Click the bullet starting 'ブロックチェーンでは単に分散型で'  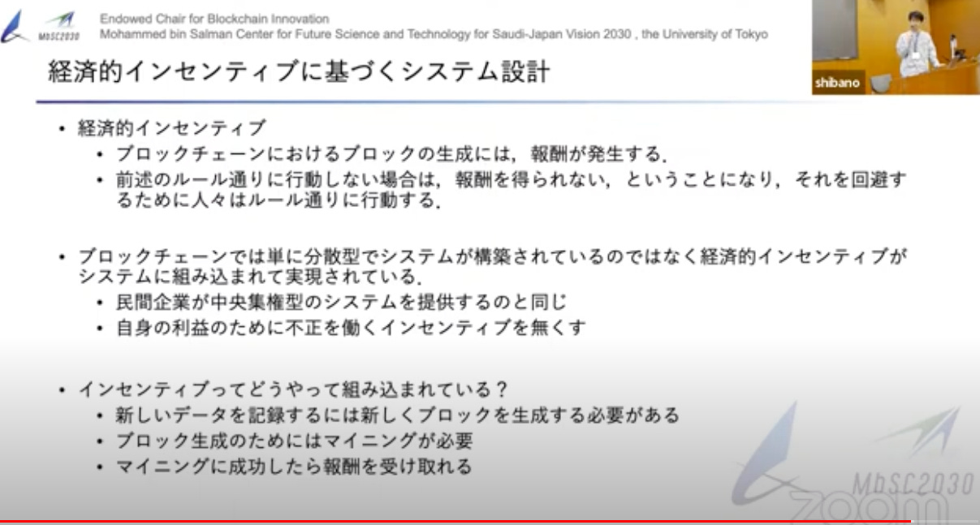pyautogui.click(x=492, y=256)
